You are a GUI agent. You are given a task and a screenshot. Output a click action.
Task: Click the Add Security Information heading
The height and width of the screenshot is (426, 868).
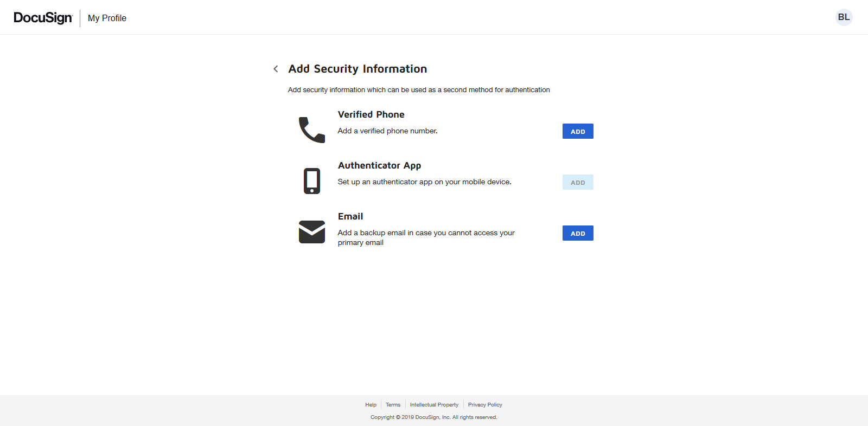point(358,69)
